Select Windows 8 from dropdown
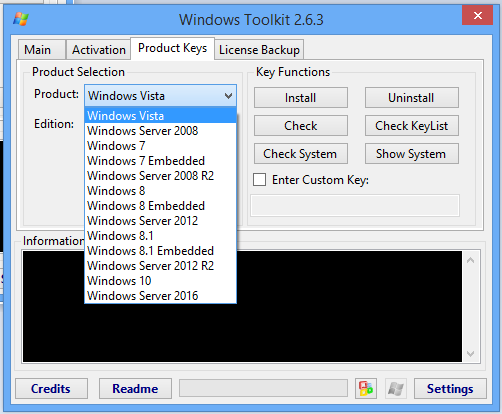The image size is (502, 414). coord(161,191)
